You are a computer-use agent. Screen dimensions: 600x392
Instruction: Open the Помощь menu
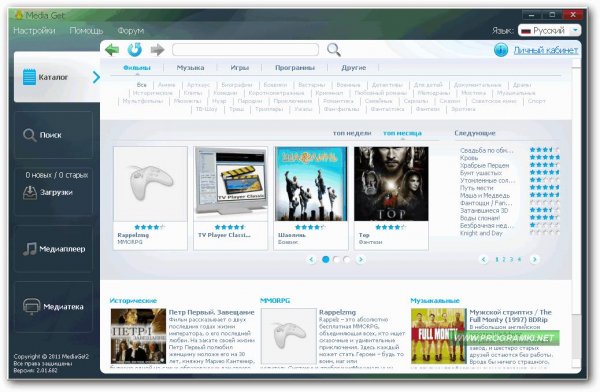click(x=86, y=31)
